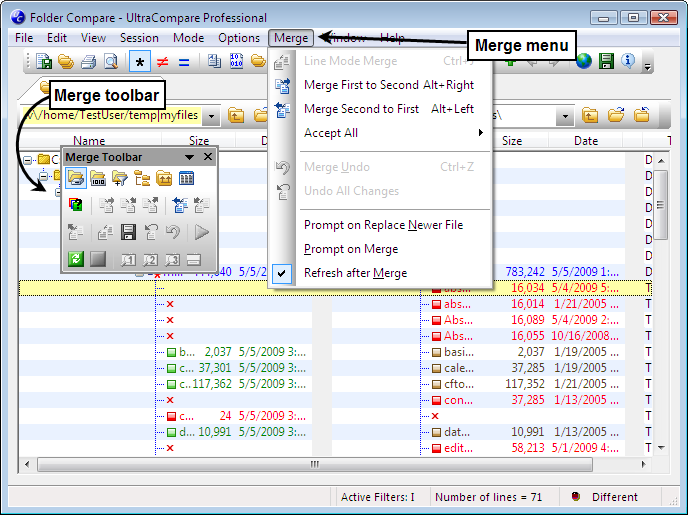The height and width of the screenshot is (515, 688).
Task: Select binary folder icon in Merge Toolbar
Action: coord(98,179)
